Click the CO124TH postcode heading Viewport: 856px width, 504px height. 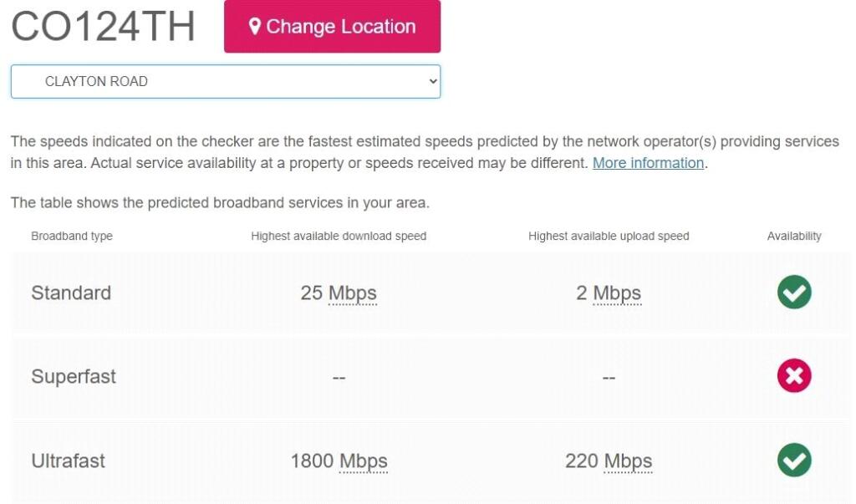pyautogui.click(x=102, y=26)
